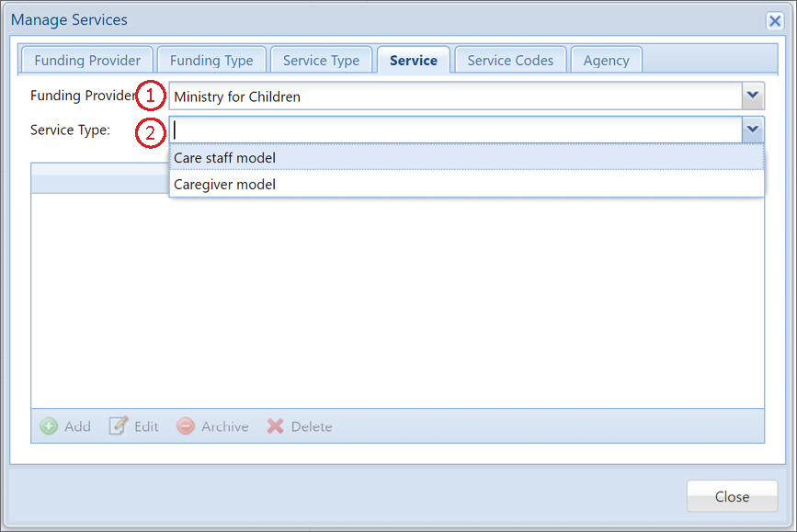Click the Delete label in toolbar
The width and height of the screenshot is (797, 532).
click(311, 426)
